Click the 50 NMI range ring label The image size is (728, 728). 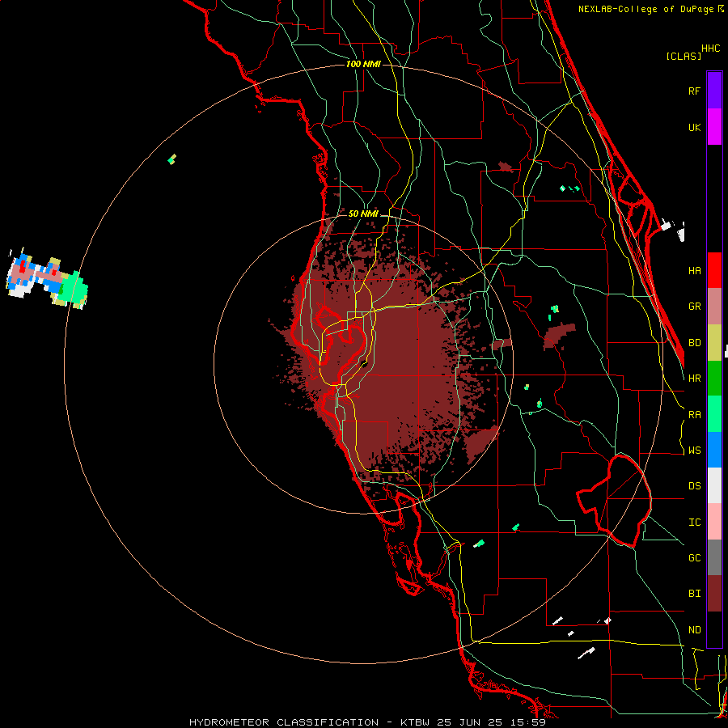click(x=363, y=214)
